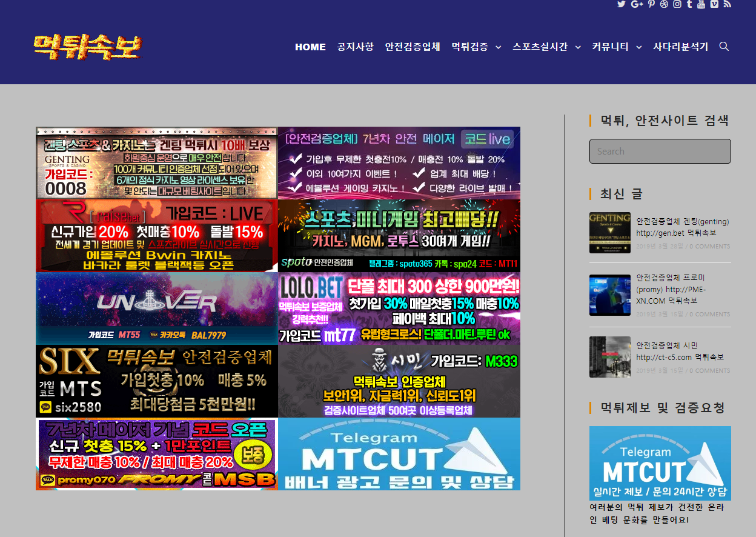The width and height of the screenshot is (756, 537).
Task: Open the post titled 안전검증업체 겐팅(genting)
Action: (683, 227)
